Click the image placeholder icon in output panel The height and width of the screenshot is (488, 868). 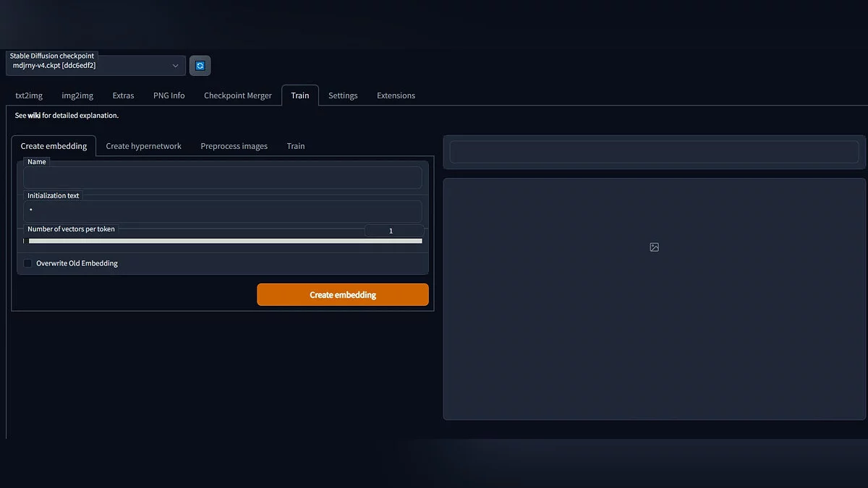point(654,247)
